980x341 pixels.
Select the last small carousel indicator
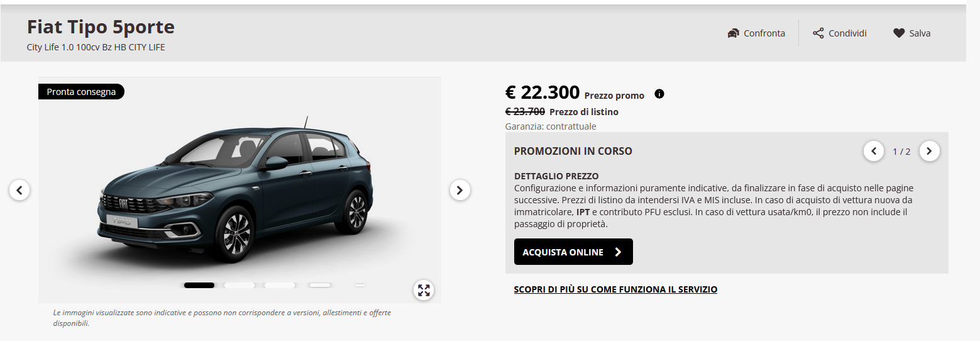[360, 285]
